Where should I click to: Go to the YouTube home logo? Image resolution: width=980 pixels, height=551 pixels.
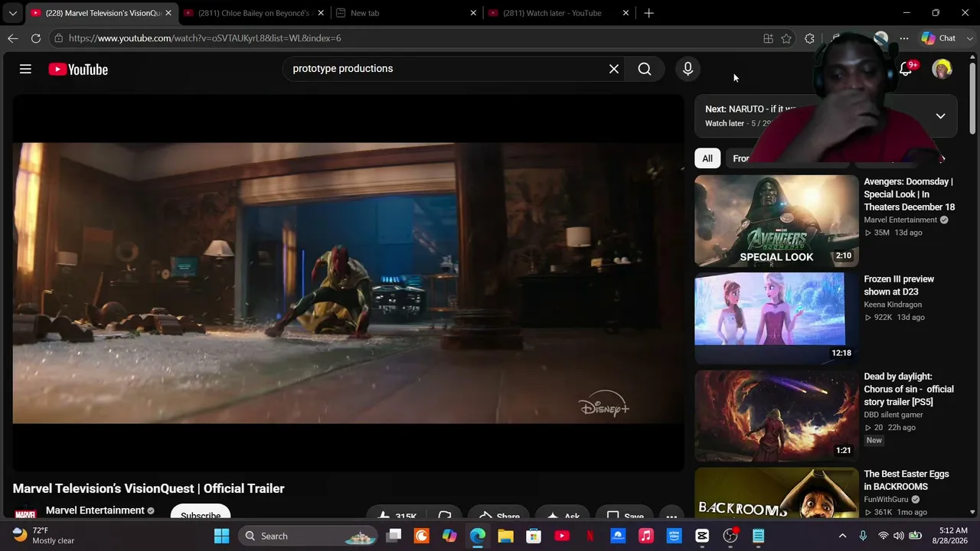[x=78, y=70]
